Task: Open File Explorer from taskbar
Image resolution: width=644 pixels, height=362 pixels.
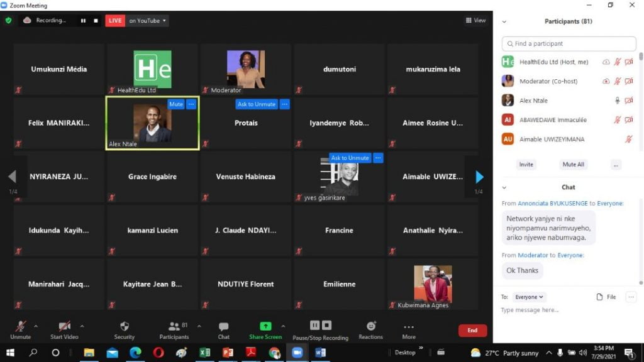Action: click(89, 353)
